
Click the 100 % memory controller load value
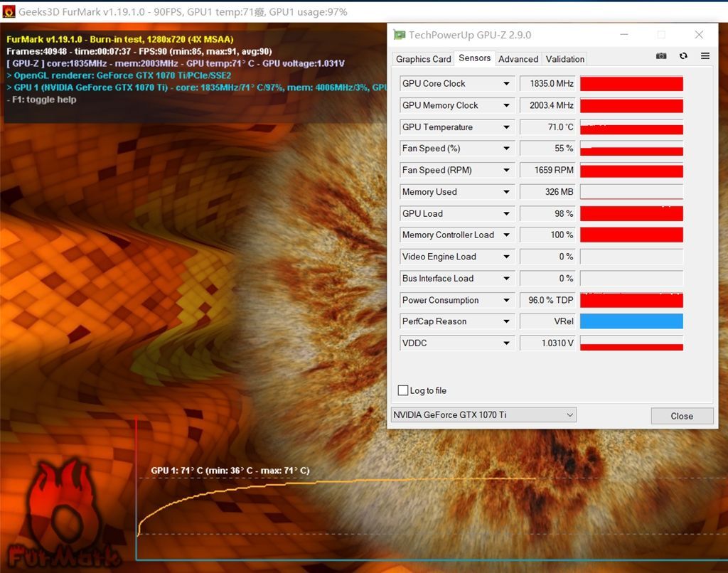click(548, 235)
